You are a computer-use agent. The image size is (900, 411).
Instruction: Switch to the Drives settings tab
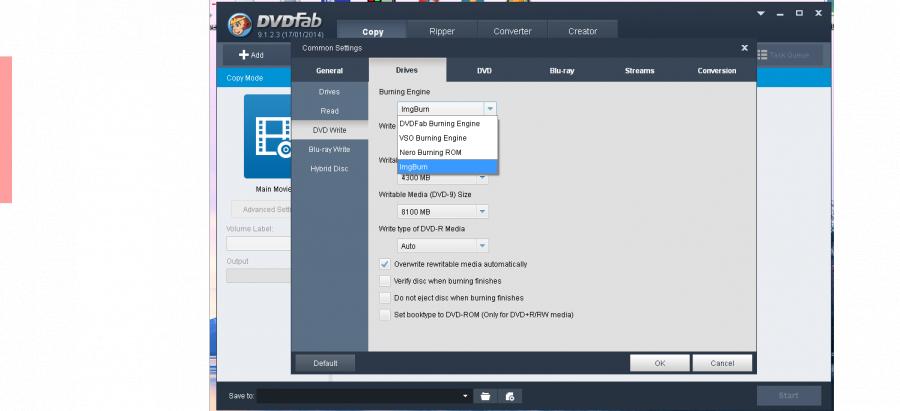407,70
